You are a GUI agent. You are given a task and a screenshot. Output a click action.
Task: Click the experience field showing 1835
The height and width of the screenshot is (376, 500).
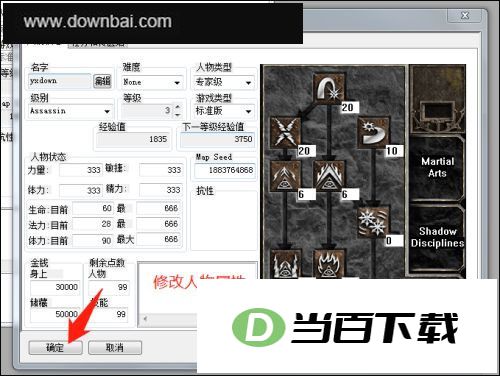[x=133, y=139]
